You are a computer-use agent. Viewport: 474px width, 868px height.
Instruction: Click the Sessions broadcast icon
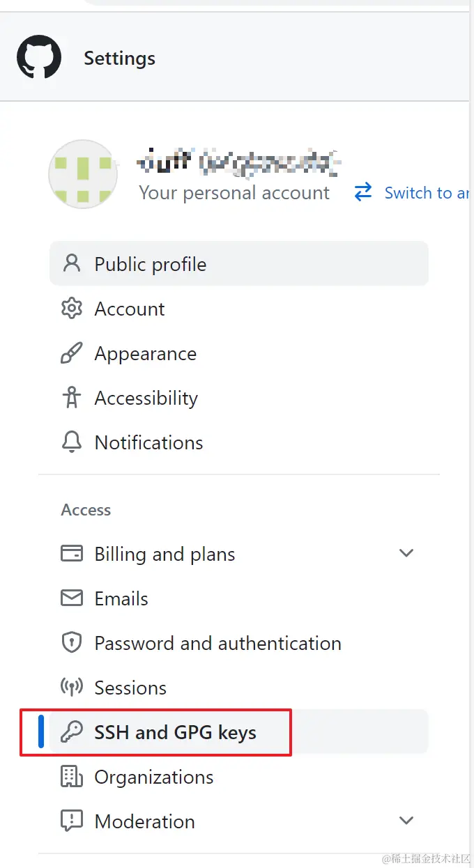(72, 688)
